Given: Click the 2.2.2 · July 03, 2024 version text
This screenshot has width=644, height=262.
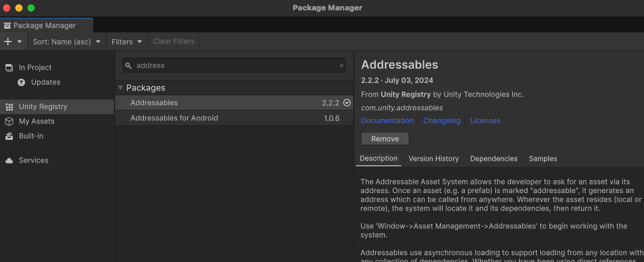Looking at the screenshot, I should (x=397, y=81).
